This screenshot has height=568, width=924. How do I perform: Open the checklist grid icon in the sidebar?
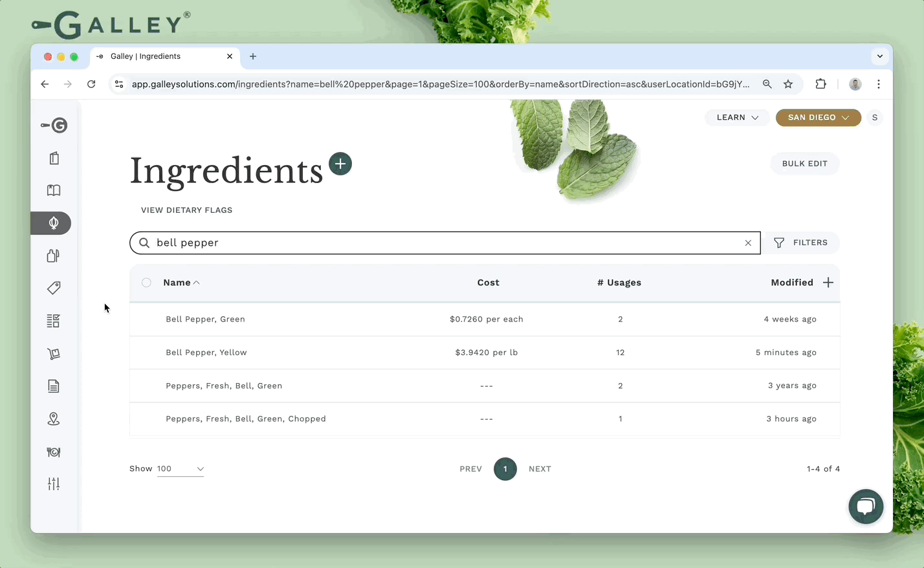click(54, 321)
